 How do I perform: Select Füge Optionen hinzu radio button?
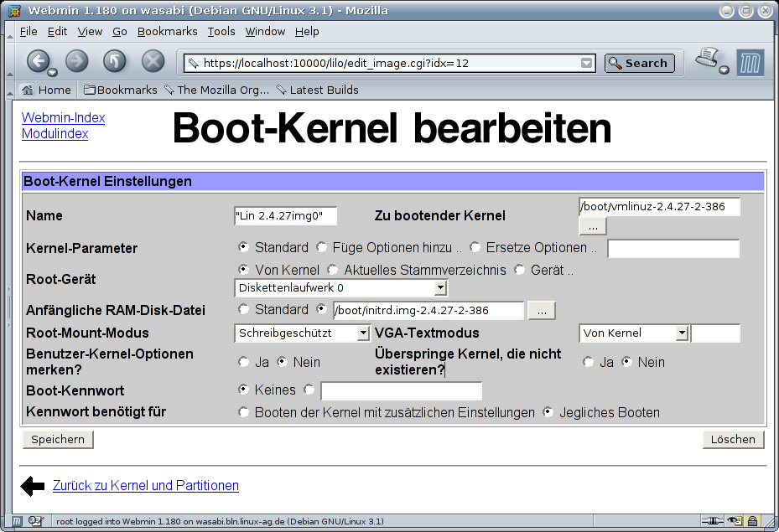pos(321,246)
